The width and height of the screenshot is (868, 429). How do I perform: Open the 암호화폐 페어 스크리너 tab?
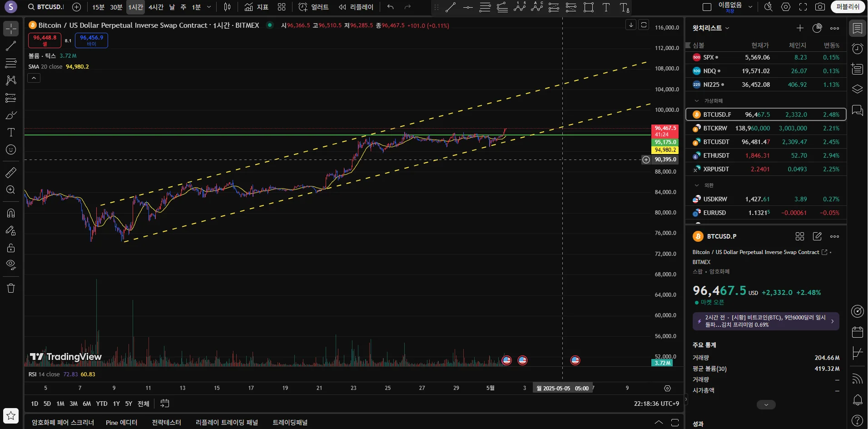(x=63, y=423)
